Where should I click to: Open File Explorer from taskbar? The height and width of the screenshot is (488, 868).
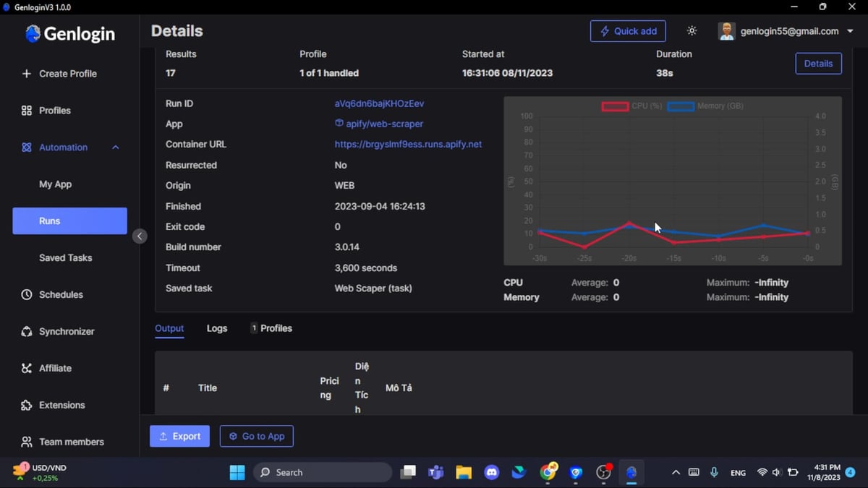coord(464,473)
